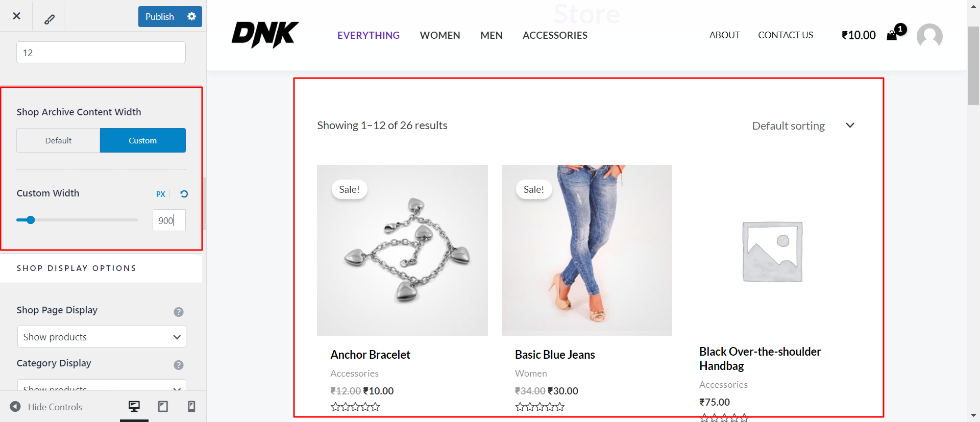Screen dimensions: 980x422
Task: Click inside the 900 width input field
Action: coord(168,220)
